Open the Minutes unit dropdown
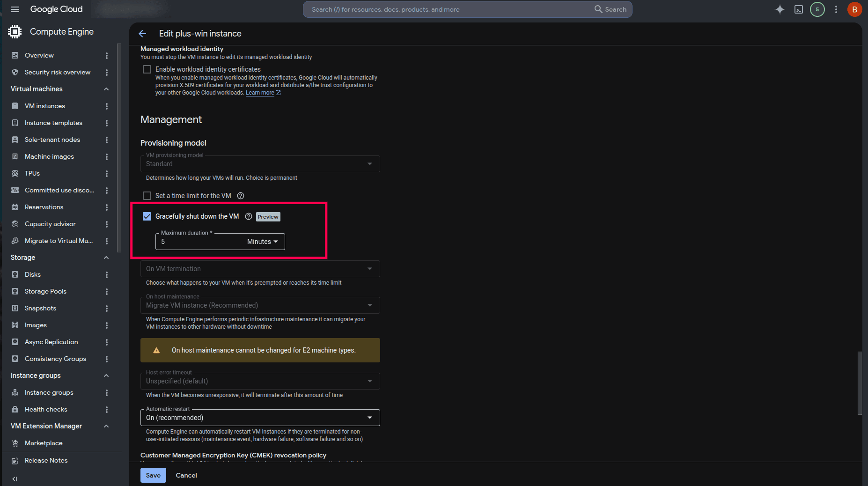The height and width of the screenshot is (486, 868). (263, 242)
